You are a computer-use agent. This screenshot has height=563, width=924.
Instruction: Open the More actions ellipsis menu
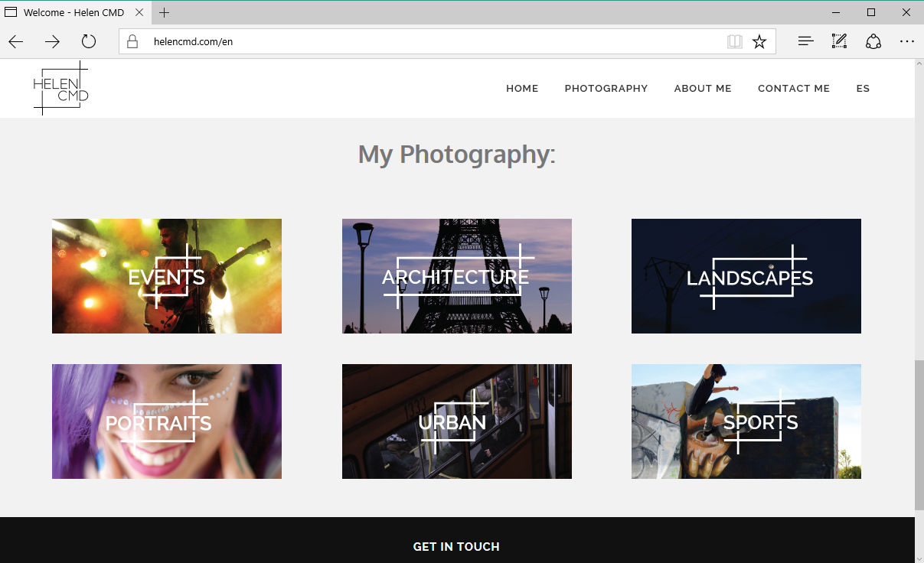[x=907, y=42]
